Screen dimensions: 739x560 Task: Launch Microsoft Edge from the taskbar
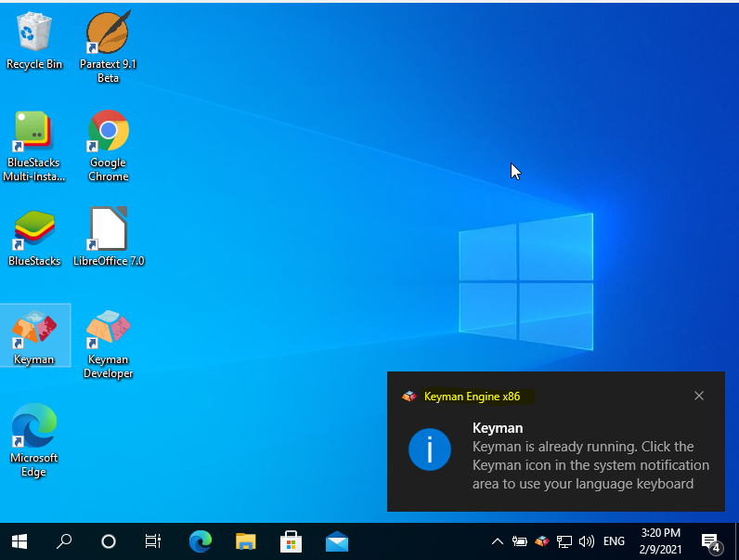tap(201, 541)
